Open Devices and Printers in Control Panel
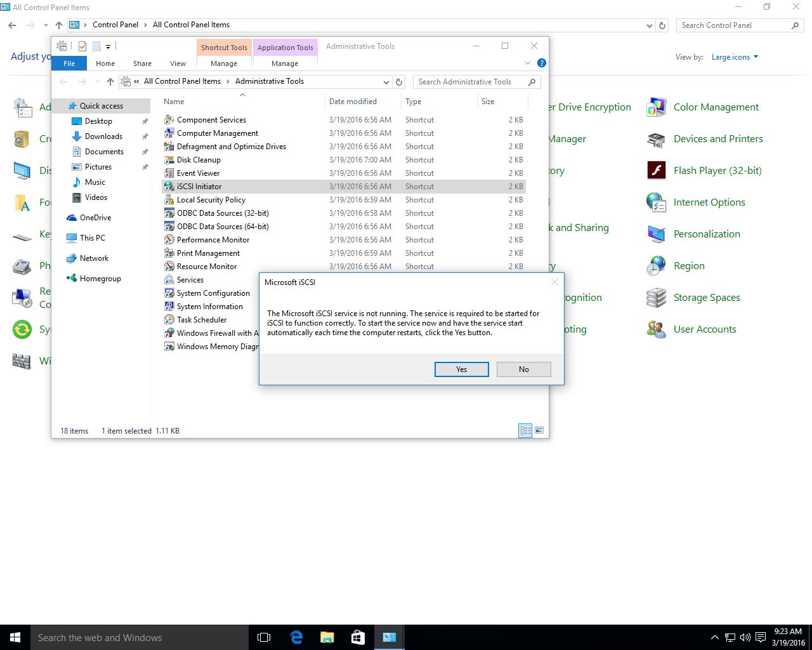 tap(704, 138)
